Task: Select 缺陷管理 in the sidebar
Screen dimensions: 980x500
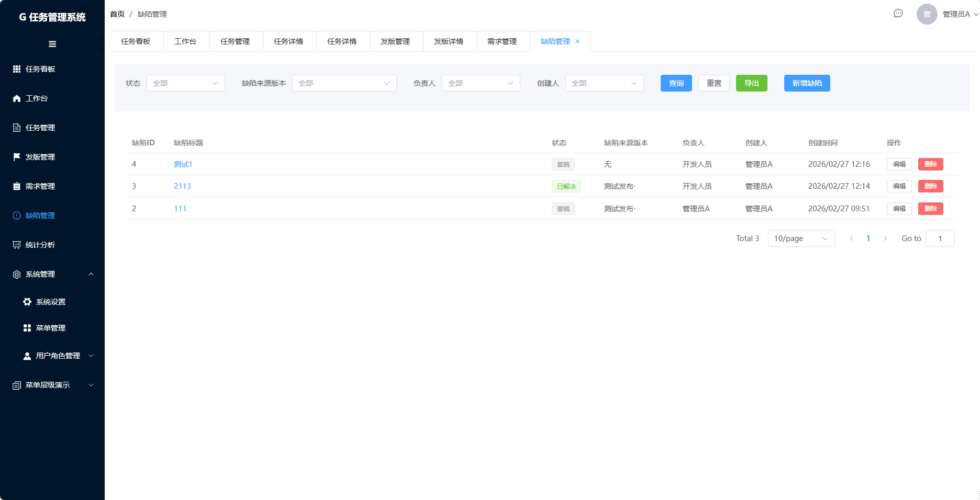Action: click(x=52, y=215)
